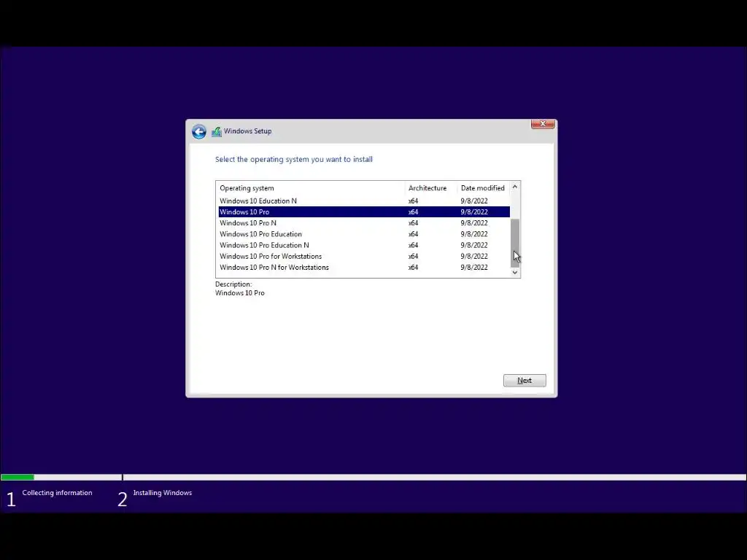The height and width of the screenshot is (560, 747).
Task: Click the scrollbar up arrow
Action: [x=515, y=187]
